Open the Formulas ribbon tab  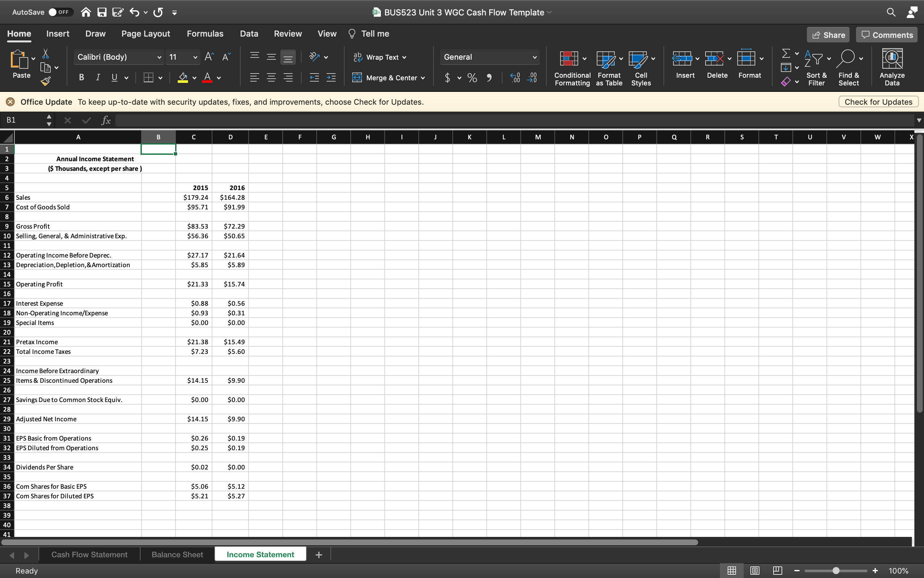click(205, 34)
